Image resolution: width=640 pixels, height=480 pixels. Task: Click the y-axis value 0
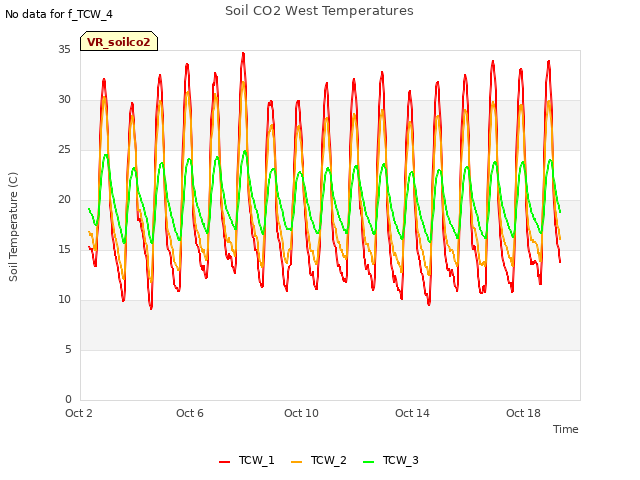tap(68, 399)
